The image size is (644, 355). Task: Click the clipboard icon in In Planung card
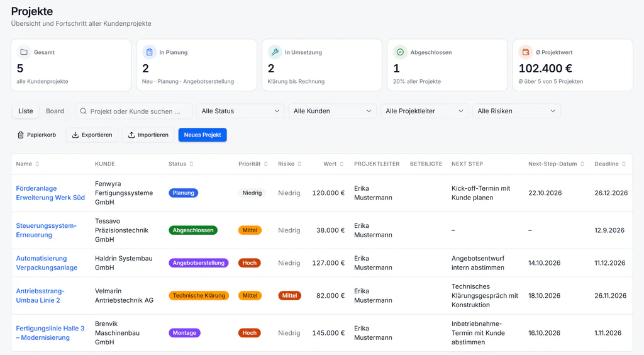150,52
